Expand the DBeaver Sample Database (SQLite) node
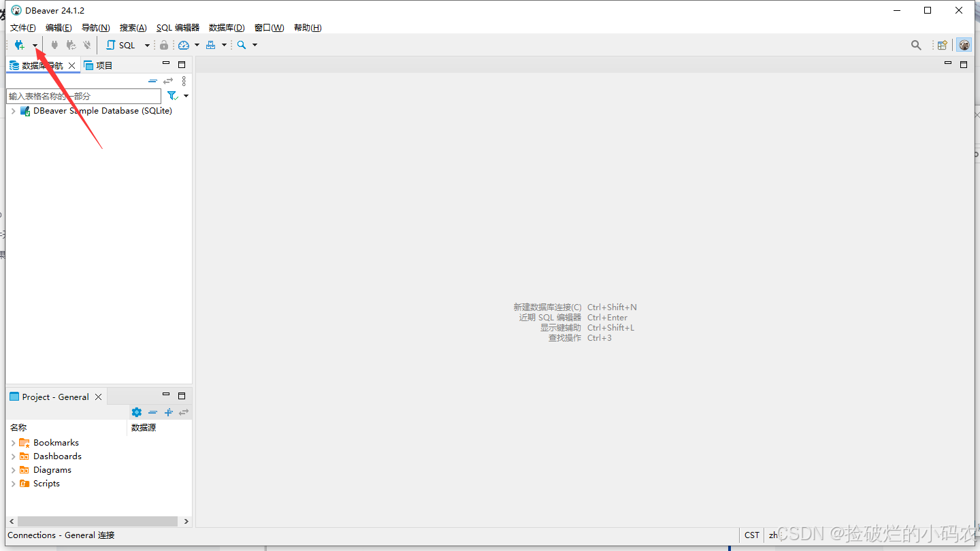 13,111
